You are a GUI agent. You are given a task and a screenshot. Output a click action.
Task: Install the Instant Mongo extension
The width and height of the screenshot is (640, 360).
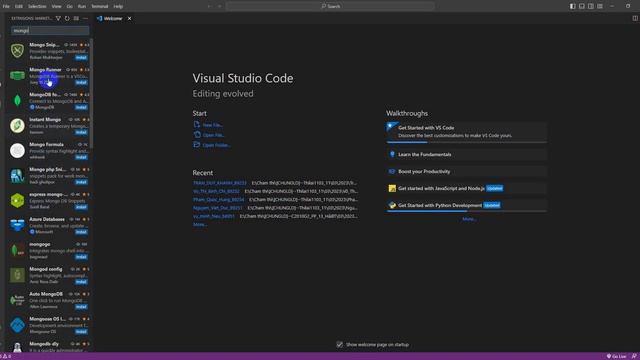(81, 132)
